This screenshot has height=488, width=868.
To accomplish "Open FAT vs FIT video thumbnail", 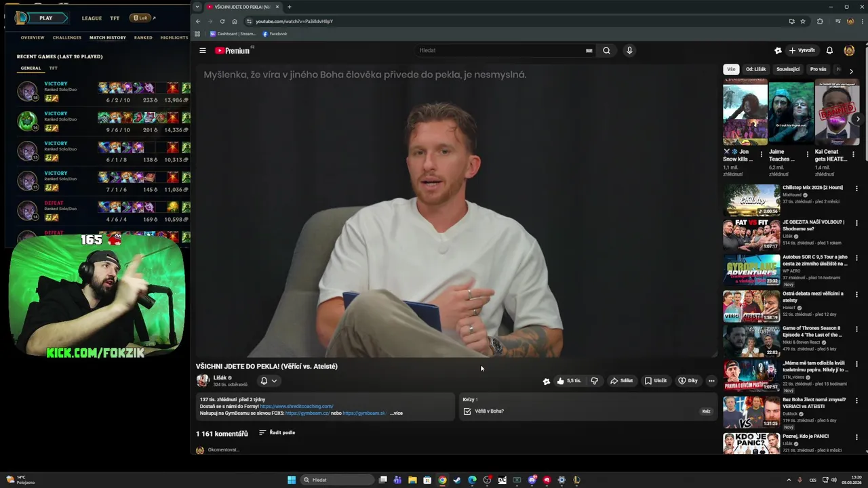I will (751, 235).
